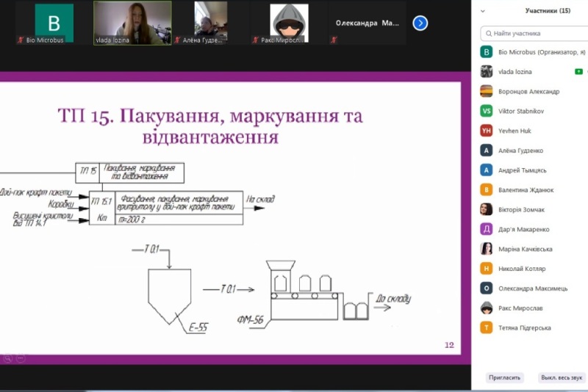
Task: Click Маріна Качківська photo avatar
Action: (487, 249)
